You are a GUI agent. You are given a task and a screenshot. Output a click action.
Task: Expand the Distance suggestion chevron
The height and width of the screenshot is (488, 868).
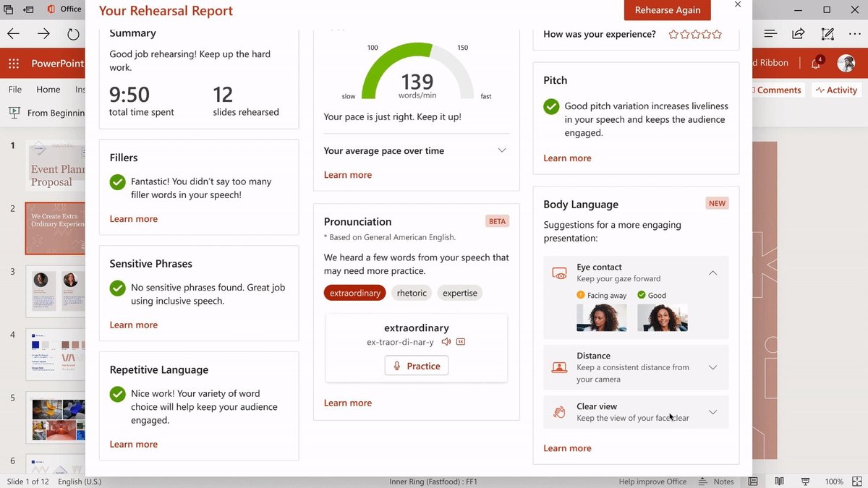(712, 367)
